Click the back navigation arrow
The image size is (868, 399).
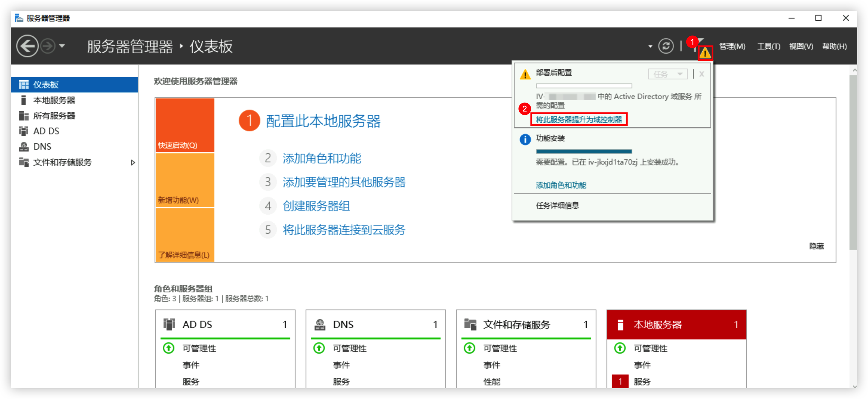(x=27, y=46)
